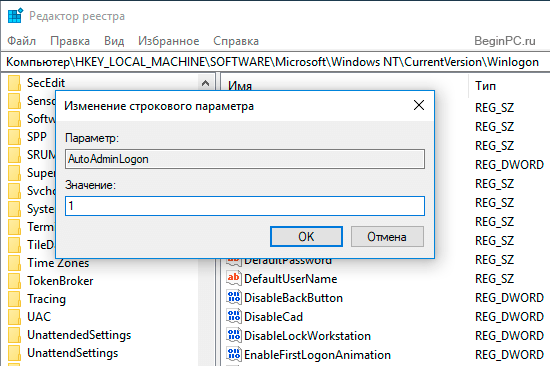Click the DisableCad DWORD icon
This screenshot has width=550, height=366.
click(x=234, y=317)
